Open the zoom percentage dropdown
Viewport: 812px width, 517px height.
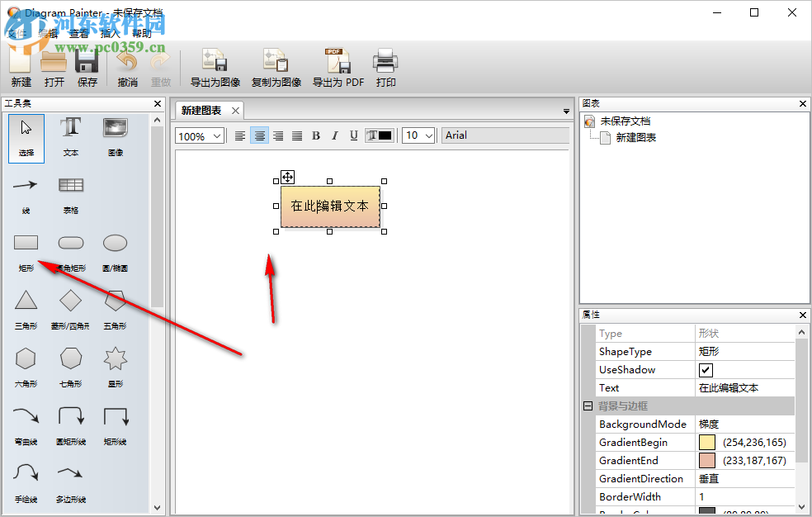coord(216,135)
